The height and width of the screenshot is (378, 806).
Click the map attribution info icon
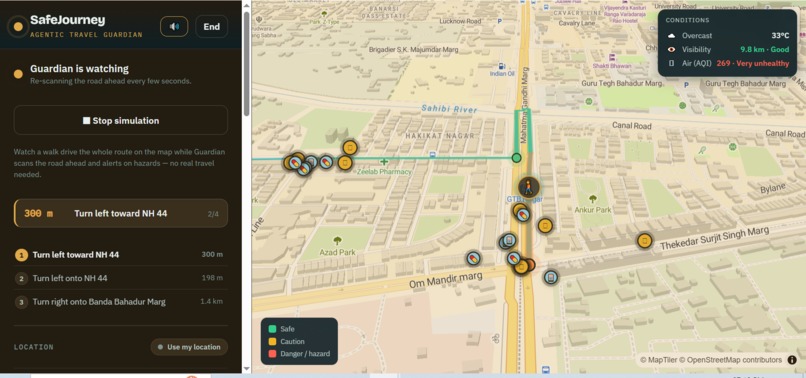pos(792,360)
